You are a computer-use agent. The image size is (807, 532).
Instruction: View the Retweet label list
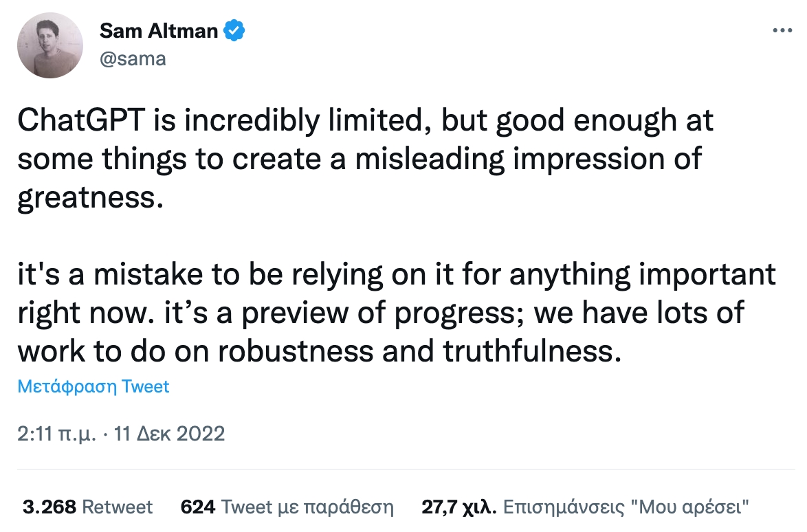pyautogui.click(x=118, y=507)
